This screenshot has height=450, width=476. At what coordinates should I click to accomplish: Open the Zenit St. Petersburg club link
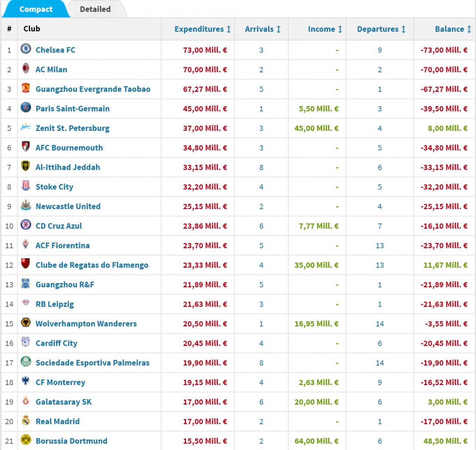click(x=72, y=128)
